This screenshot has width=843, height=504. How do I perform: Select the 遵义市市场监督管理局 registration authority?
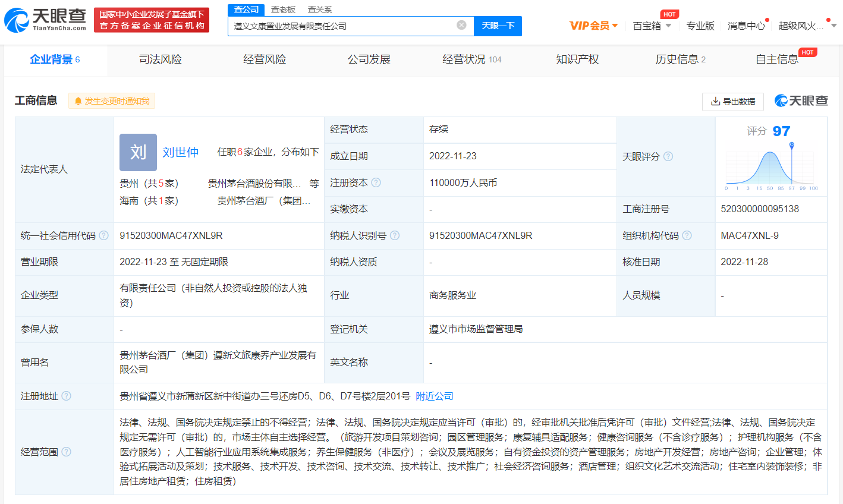pyautogui.click(x=476, y=329)
